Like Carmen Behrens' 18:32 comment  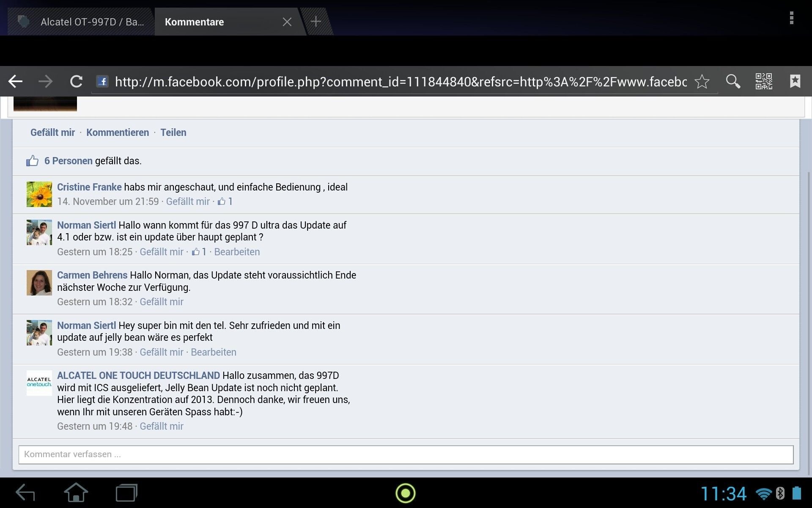162,302
